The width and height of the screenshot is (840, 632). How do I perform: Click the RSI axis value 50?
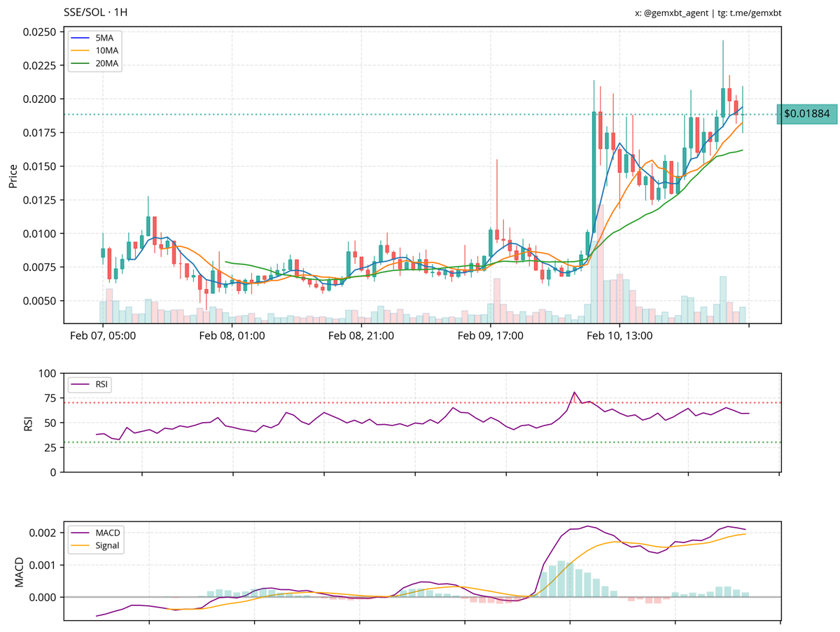pyautogui.click(x=50, y=423)
